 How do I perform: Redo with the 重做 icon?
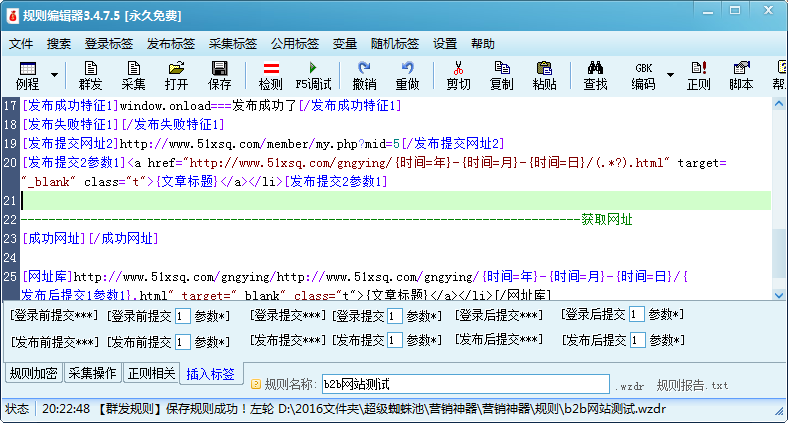point(407,75)
